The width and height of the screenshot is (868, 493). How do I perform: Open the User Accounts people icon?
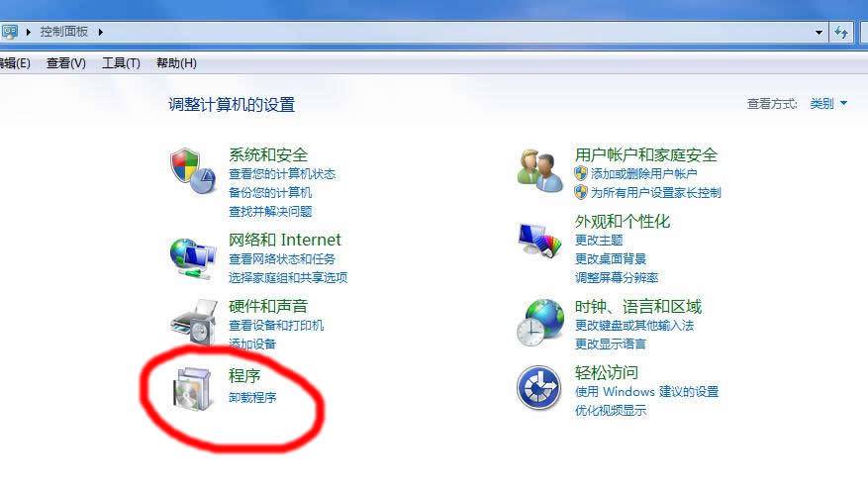[539, 170]
